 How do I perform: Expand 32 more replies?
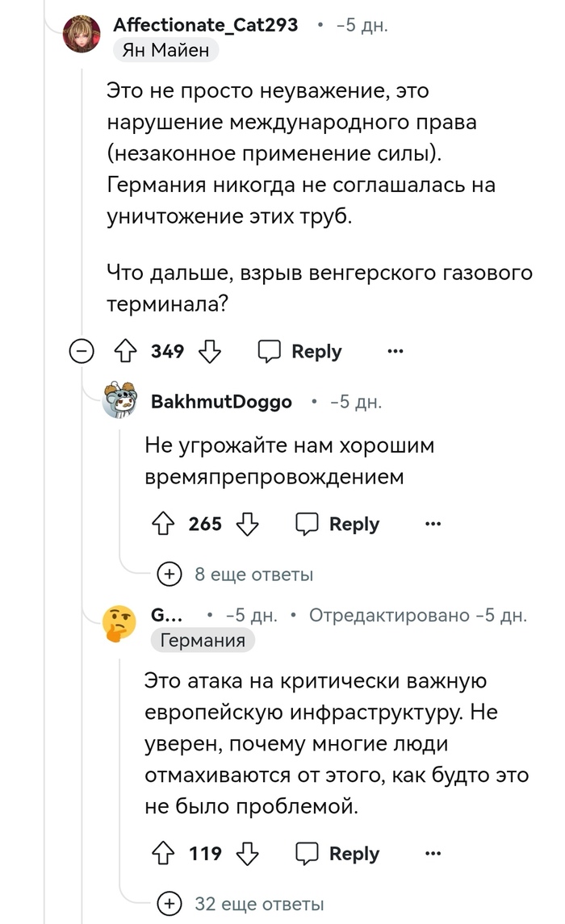pyautogui.click(x=258, y=905)
